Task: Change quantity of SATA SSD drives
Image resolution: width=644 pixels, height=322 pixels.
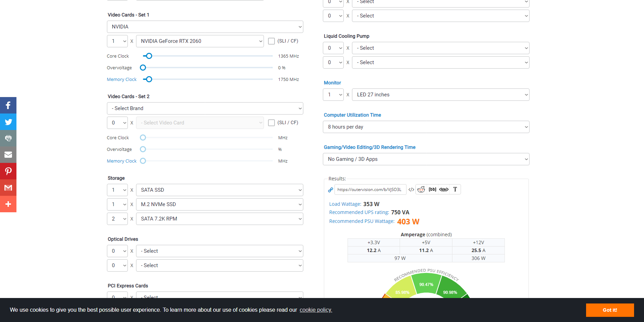Action: coord(117,190)
